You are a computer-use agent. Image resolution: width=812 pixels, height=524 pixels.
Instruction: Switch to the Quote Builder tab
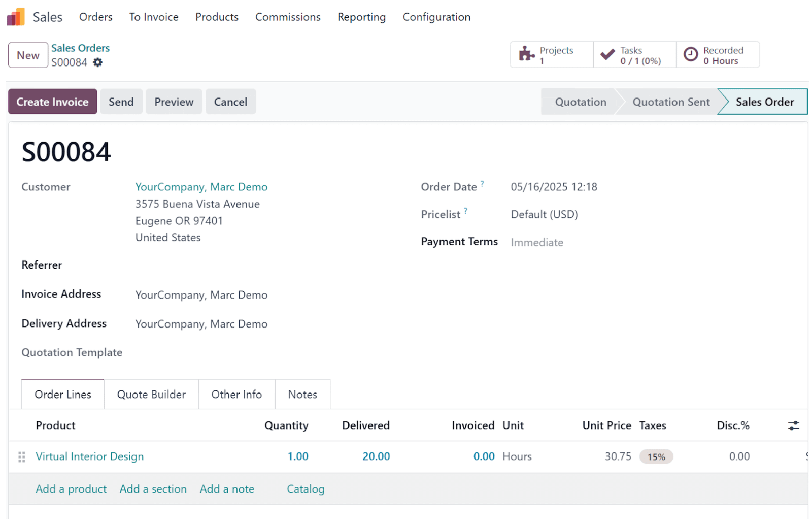click(x=151, y=395)
